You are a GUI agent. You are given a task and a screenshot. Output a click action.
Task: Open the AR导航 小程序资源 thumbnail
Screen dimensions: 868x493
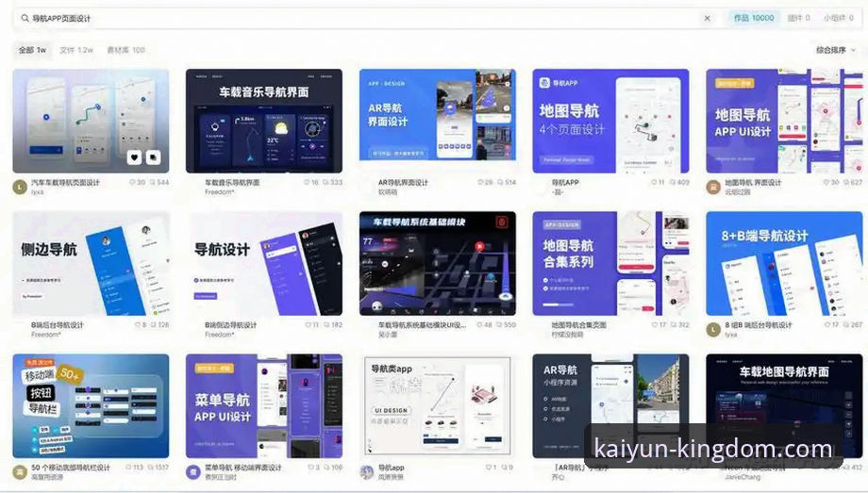610,406
